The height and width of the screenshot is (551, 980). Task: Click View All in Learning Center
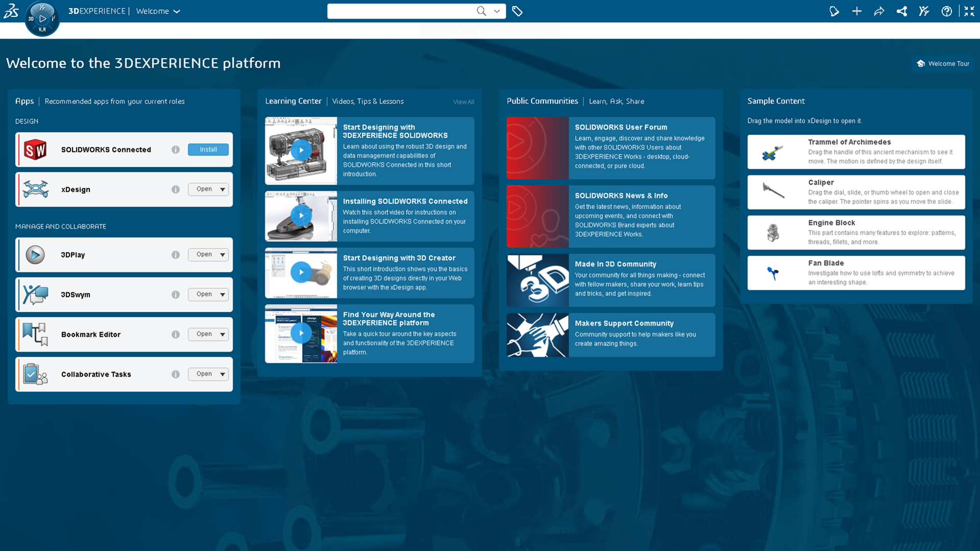(463, 102)
